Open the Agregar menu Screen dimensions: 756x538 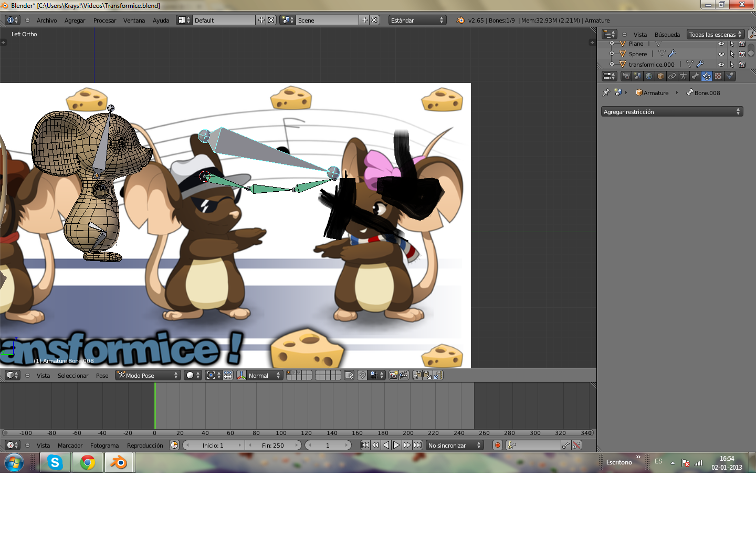click(x=75, y=20)
